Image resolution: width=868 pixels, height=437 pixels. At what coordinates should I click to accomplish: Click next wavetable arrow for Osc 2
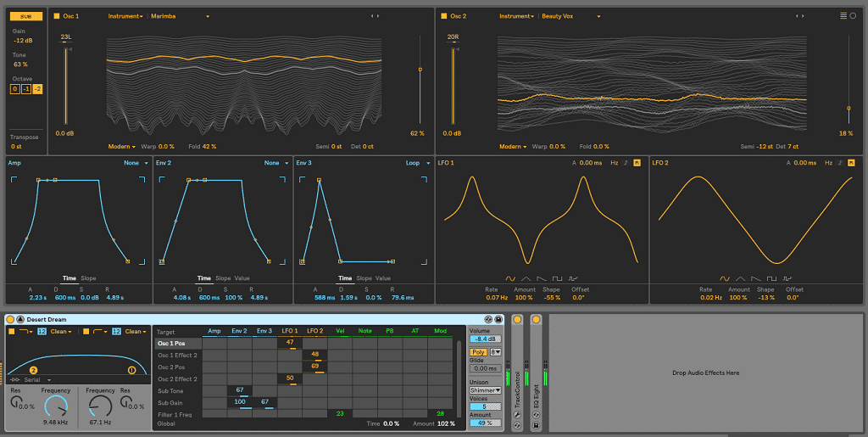[x=803, y=16]
